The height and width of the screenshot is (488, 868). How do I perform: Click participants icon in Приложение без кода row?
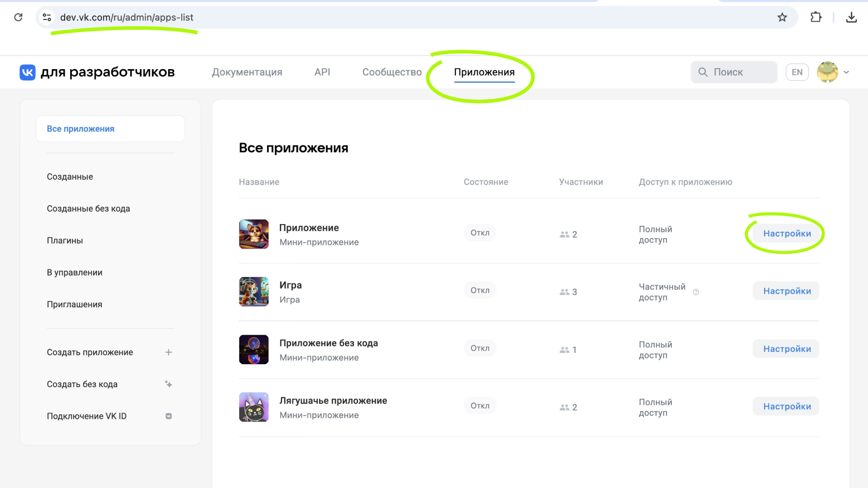[x=564, y=350]
